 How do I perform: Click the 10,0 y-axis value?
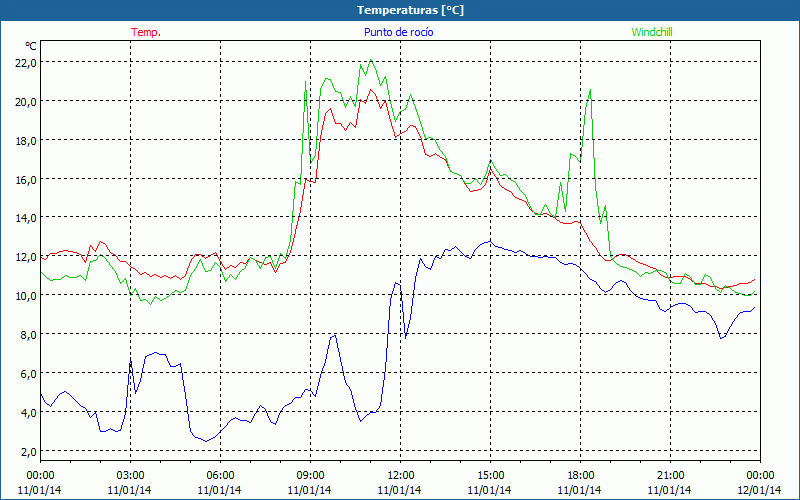click(x=26, y=296)
